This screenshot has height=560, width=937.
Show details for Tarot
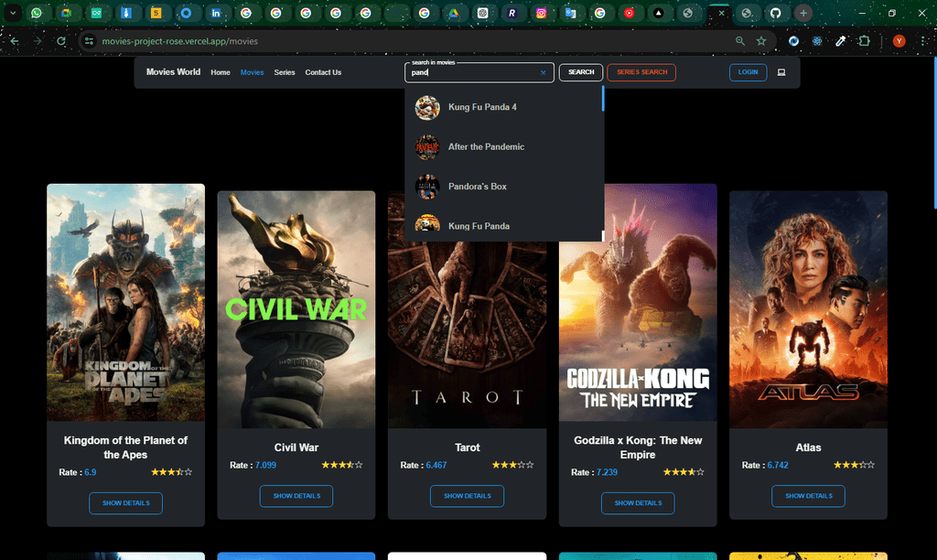468,496
